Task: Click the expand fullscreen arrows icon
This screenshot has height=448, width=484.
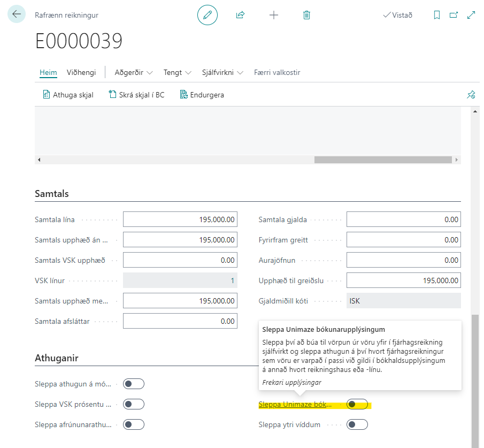Action: click(471, 15)
